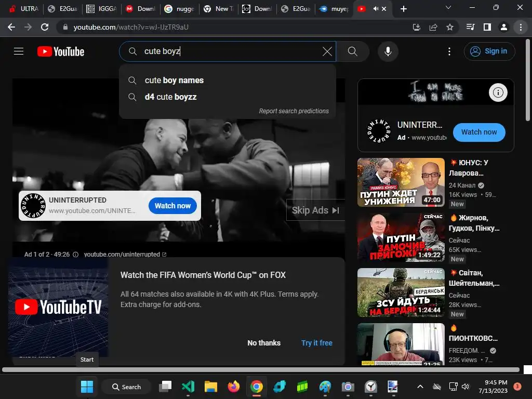This screenshot has height=399, width=532.
Task: Click the horizontal page scrollbar
Action: 261,369
